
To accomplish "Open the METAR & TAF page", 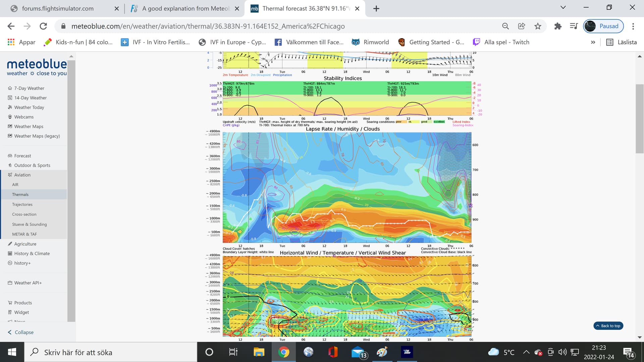I will (x=24, y=234).
